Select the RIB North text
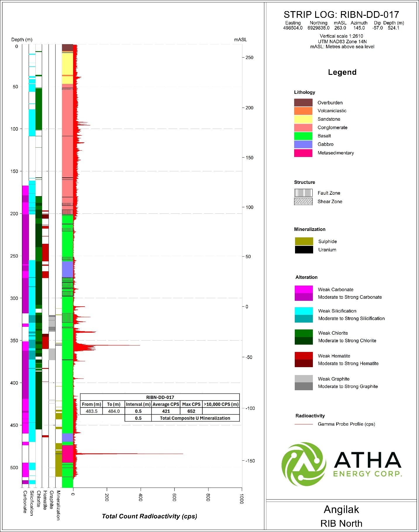Viewport: 419px width, 532px height. click(341, 524)
